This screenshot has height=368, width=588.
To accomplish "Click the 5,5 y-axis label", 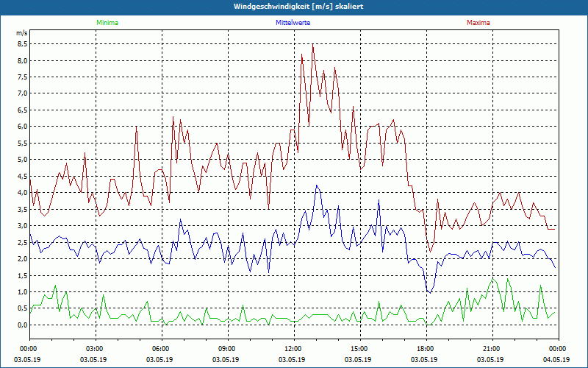I will tap(23, 143).
